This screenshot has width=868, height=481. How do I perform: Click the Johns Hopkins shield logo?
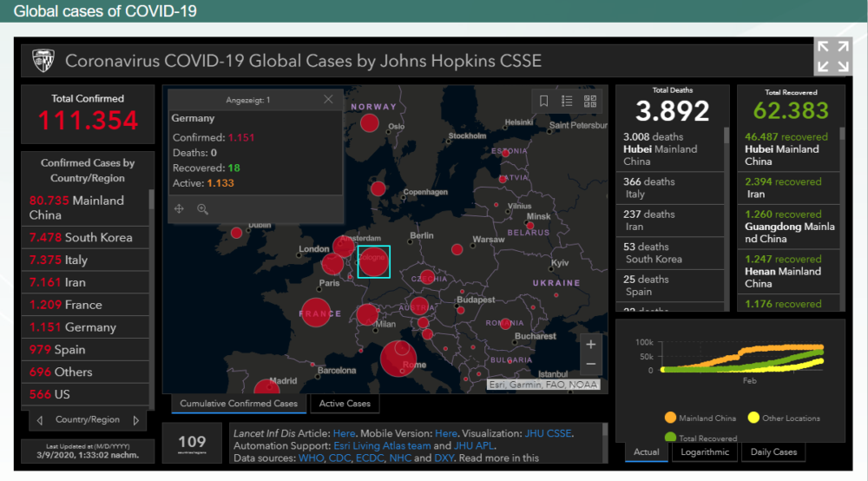(x=43, y=60)
